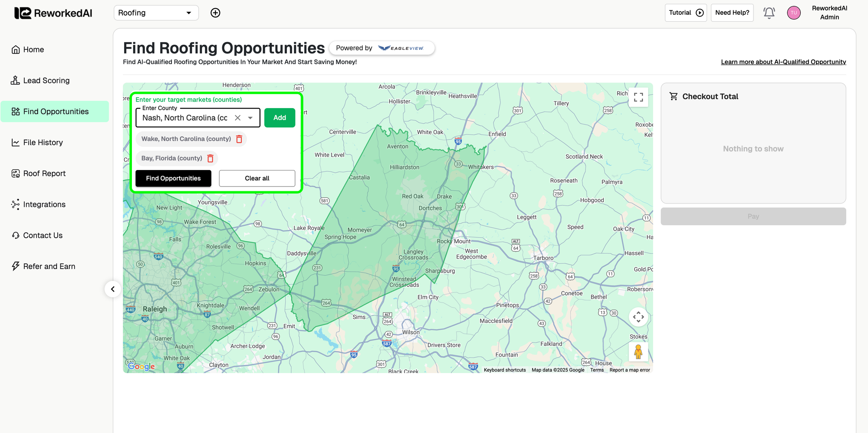Toggle fullscreen map view
The image size is (868, 433).
(x=638, y=97)
